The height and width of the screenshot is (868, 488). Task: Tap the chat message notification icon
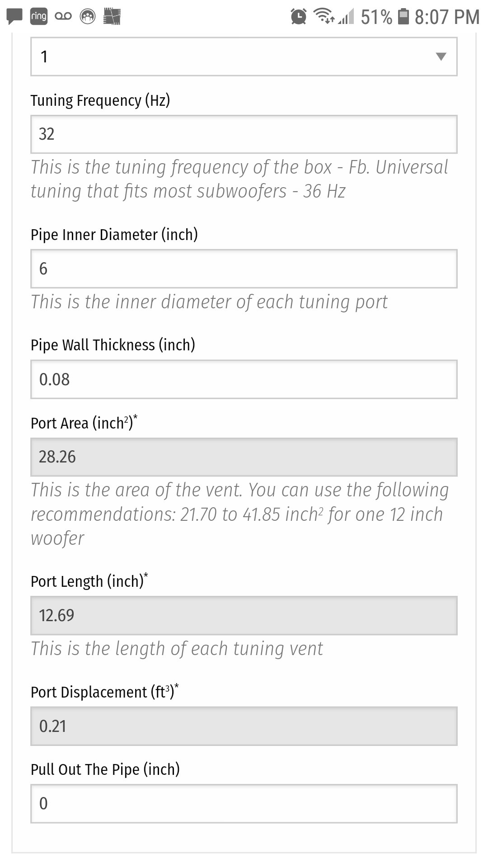click(14, 17)
